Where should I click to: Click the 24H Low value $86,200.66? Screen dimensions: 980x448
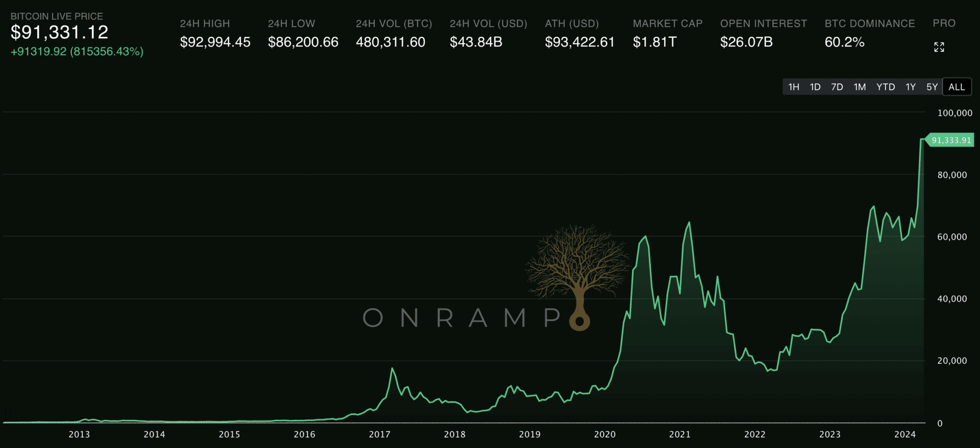pos(303,42)
